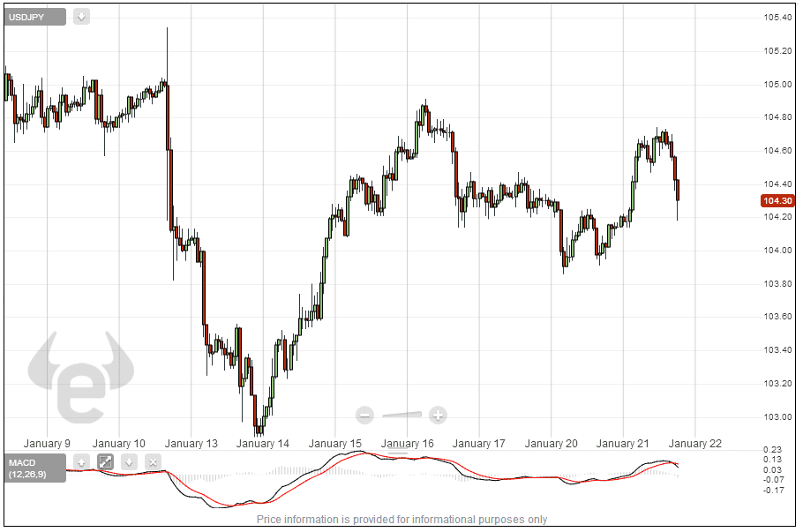This screenshot has height=532, width=803.
Task: Click the 0.23 MACD axis value
Action: 773,450
